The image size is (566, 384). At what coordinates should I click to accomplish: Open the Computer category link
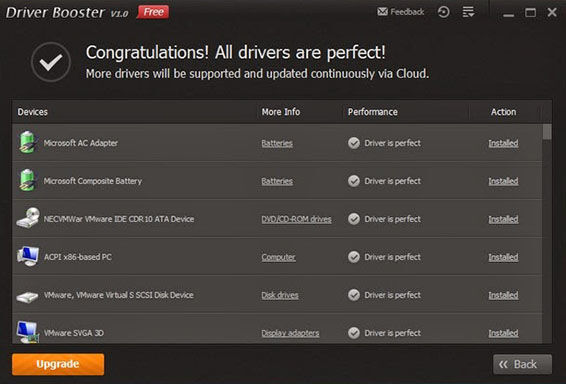pyautogui.click(x=278, y=257)
